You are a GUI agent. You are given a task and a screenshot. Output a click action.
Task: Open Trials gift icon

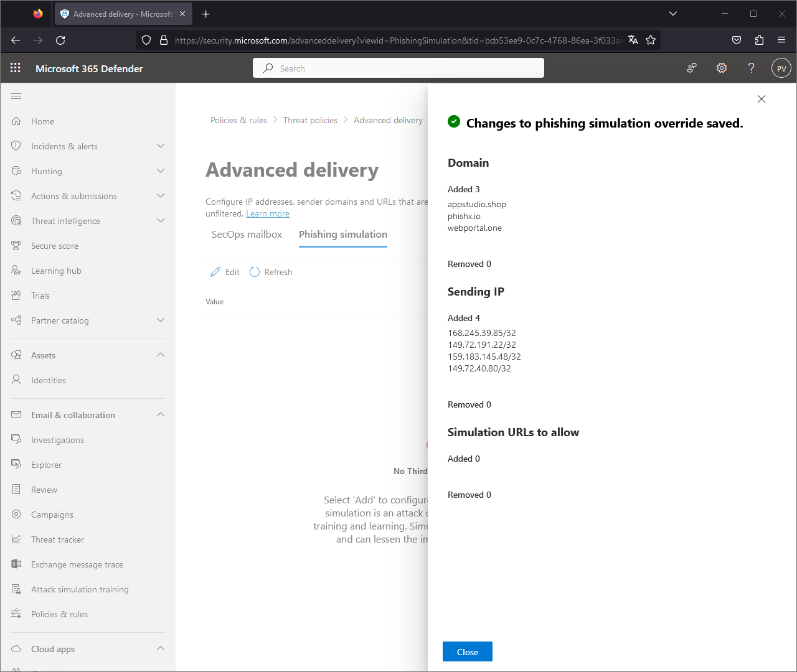pyautogui.click(x=16, y=295)
